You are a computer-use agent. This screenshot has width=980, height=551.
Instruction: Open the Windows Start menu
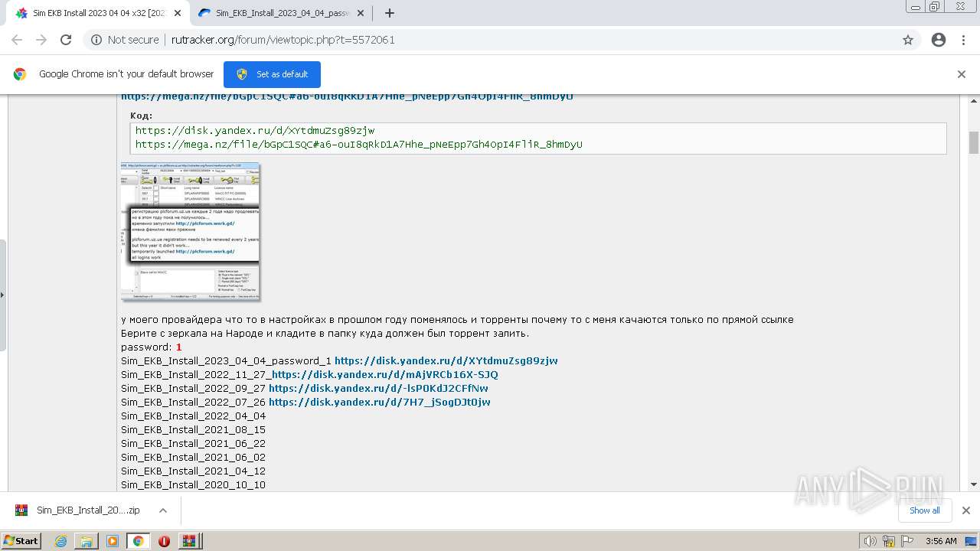click(x=21, y=540)
